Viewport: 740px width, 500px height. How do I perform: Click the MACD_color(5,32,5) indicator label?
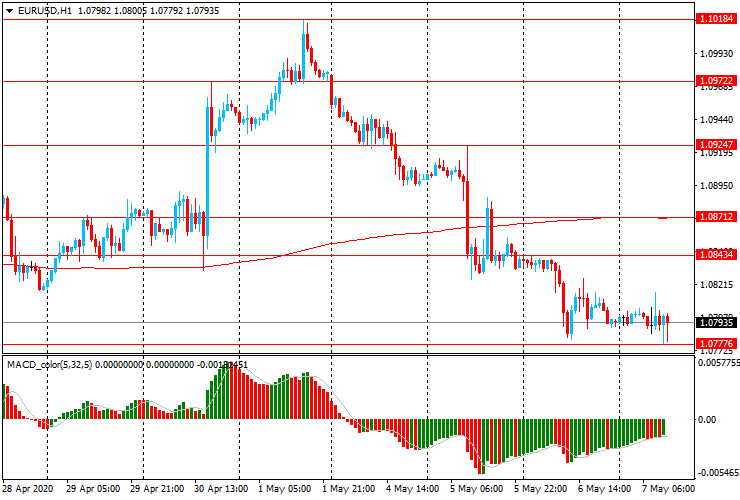pyautogui.click(x=50, y=364)
